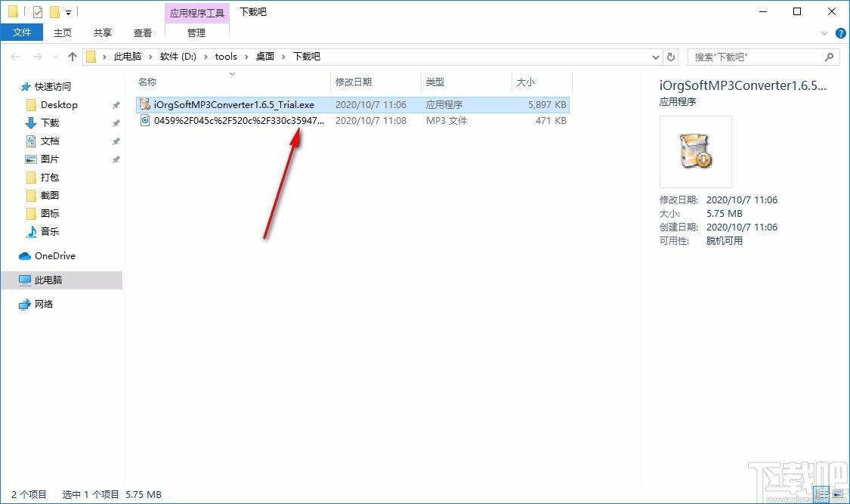Sort by the 大小 column header
The height and width of the screenshot is (504, 850).
coord(525,82)
